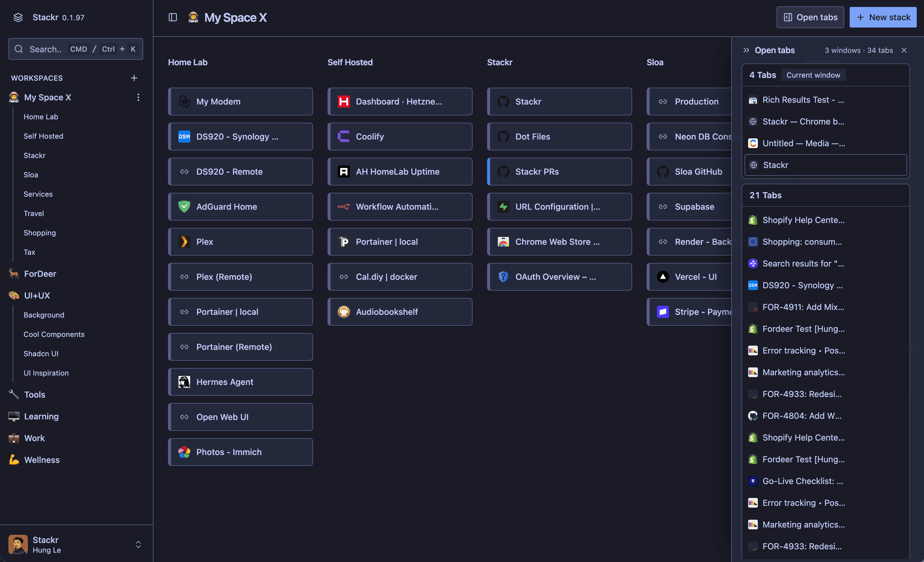Click the Audiobookshelf icon
Image resolution: width=924 pixels, height=562 pixels.
pos(344,312)
